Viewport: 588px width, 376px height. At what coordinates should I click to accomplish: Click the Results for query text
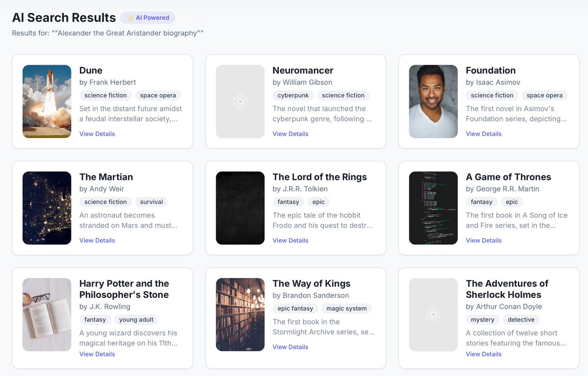tap(107, 33)
